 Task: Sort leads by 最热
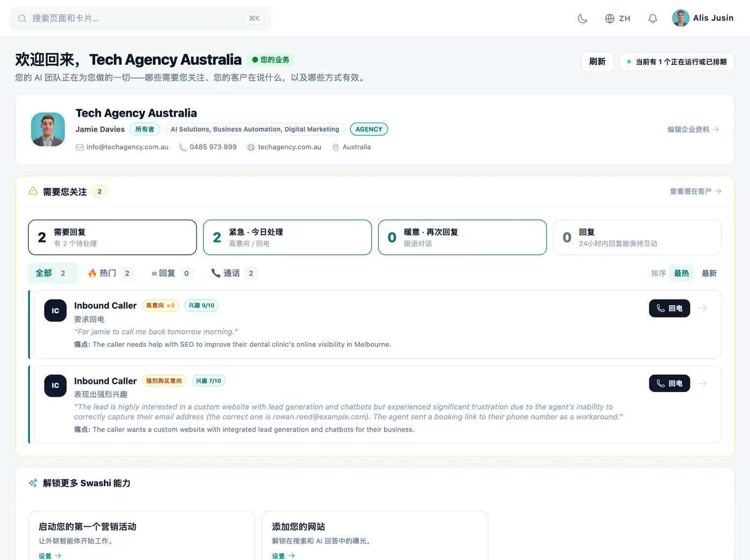(x=681, y=273)
